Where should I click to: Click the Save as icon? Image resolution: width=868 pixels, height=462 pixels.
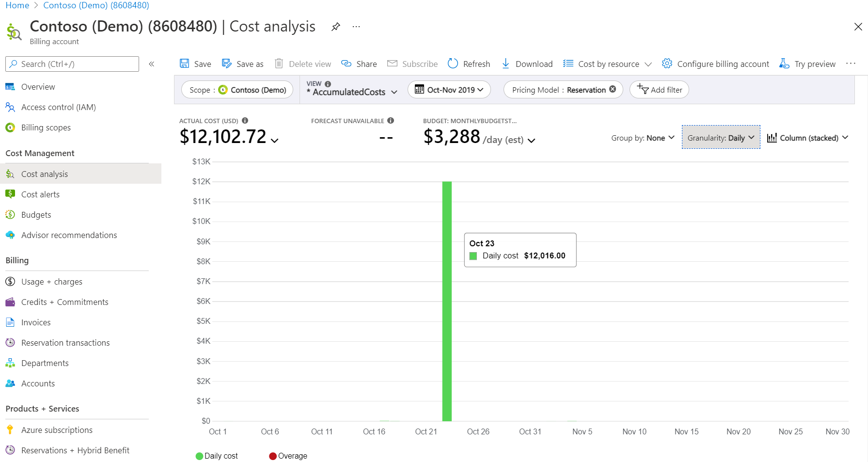point(227,64)
